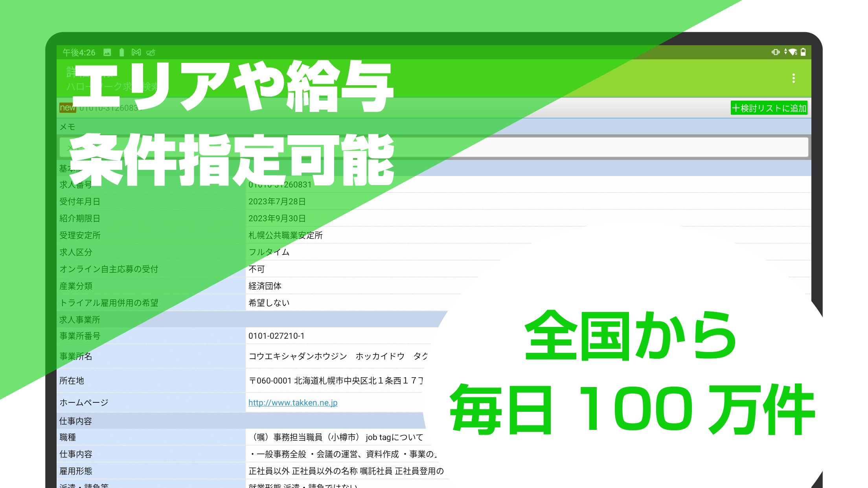The image size is (868, 488).
Task: Tap the vibrate mode icon in status bar
Action: 776,52
